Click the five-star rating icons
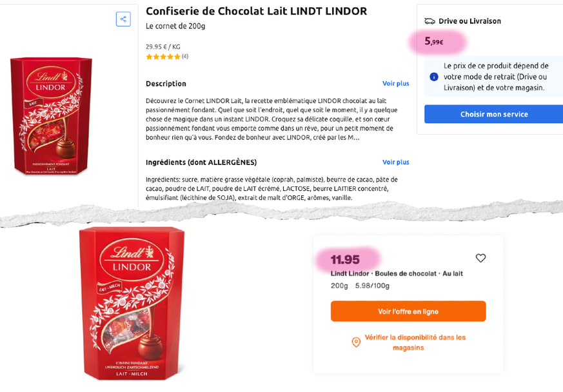The width and height of the screenshot is (563, 392). (163, 57)
